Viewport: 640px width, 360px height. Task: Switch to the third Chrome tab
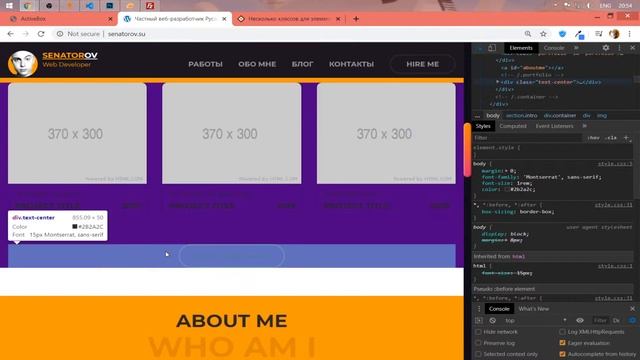(289, 19)
